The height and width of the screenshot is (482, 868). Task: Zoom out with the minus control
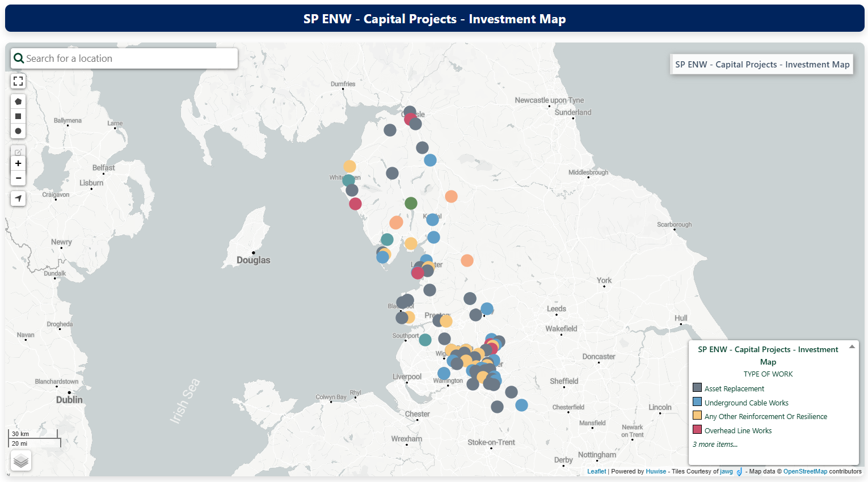click(18, 178)
